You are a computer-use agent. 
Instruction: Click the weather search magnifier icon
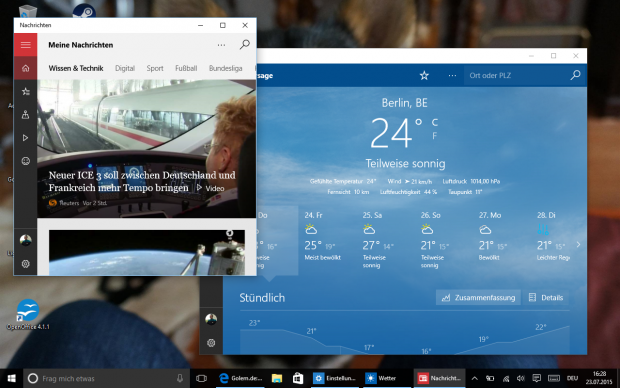tap(576, 75)
